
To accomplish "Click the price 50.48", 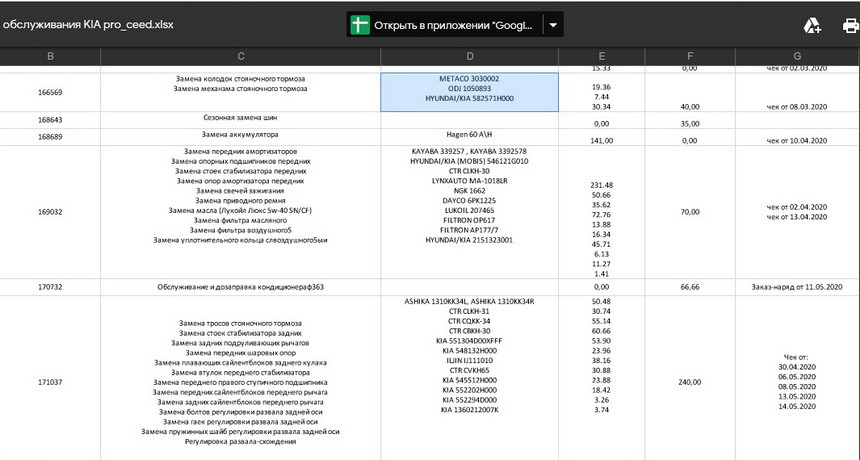I will click(602, 302).
